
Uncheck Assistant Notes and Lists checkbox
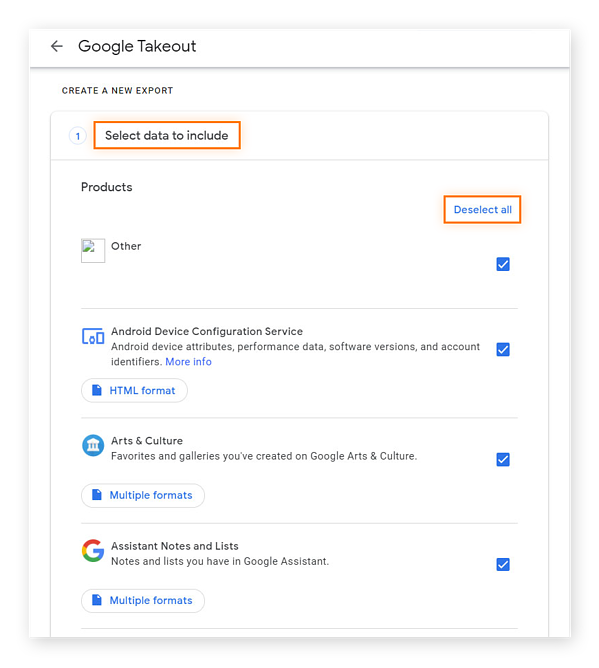(503, 564)
